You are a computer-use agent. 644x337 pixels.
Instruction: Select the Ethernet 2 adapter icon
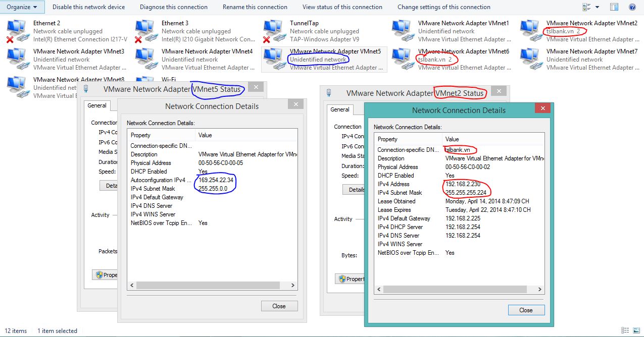pos(17,31)
